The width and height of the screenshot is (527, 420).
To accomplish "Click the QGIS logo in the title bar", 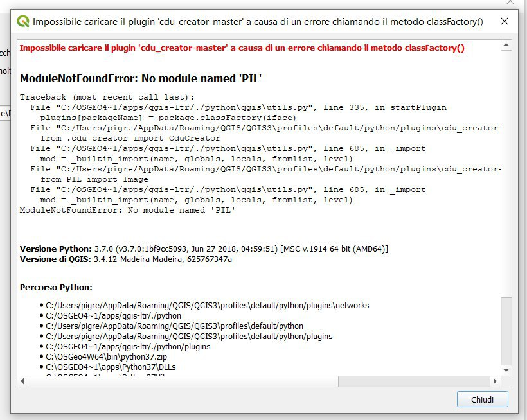I will [x=23, y=21].
